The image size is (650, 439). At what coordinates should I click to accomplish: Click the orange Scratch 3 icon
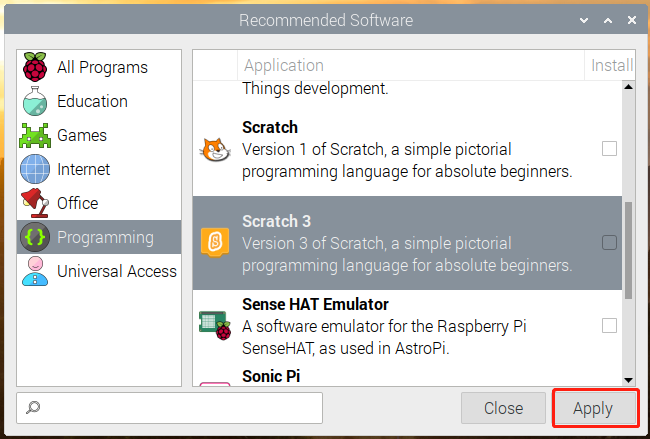pyautogui.click(x=215, y=243)
